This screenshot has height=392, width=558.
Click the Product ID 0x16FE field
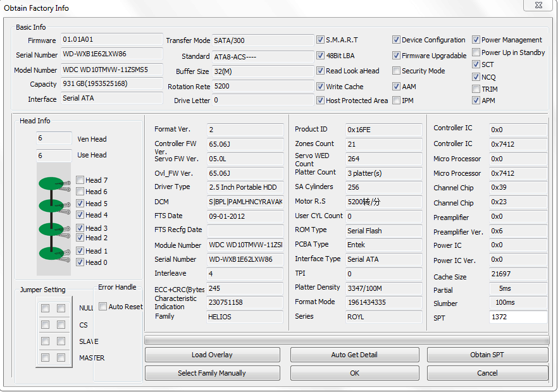coord(383,130)
